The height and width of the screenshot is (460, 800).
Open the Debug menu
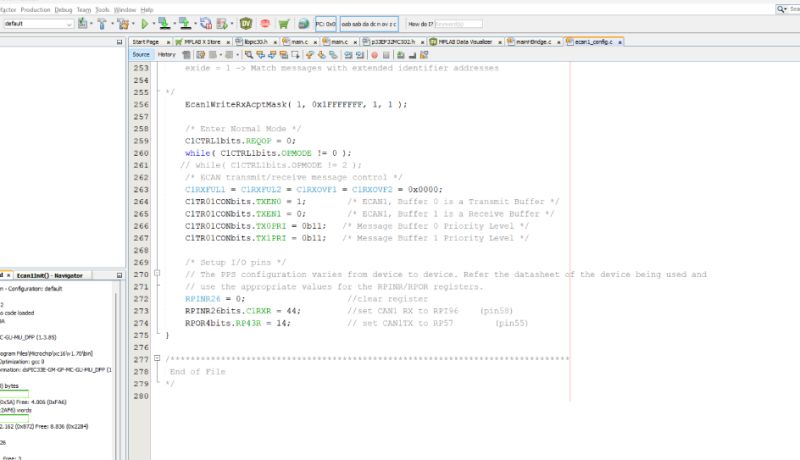tap(63, 10)
